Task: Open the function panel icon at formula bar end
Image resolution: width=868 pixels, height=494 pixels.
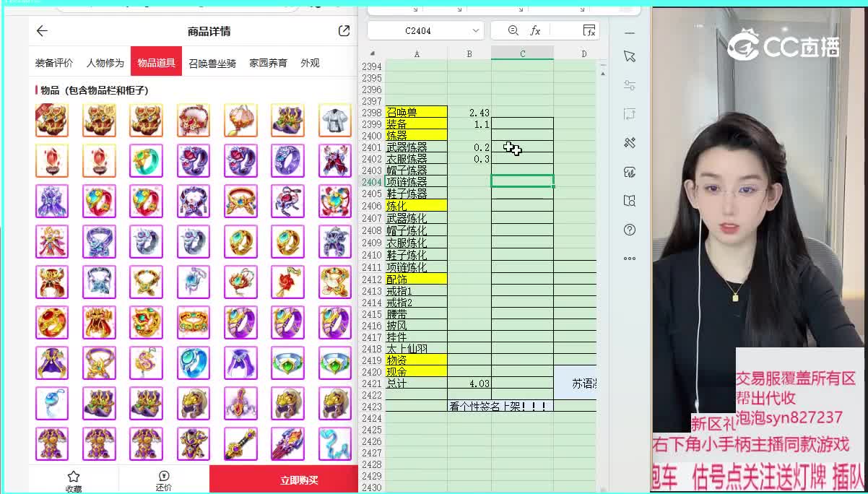Action: click(x=589, y=30)
